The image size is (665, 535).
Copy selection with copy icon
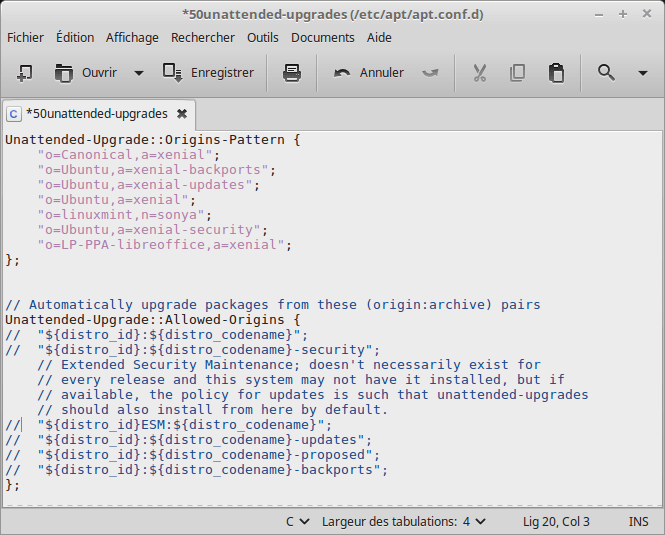517,73
